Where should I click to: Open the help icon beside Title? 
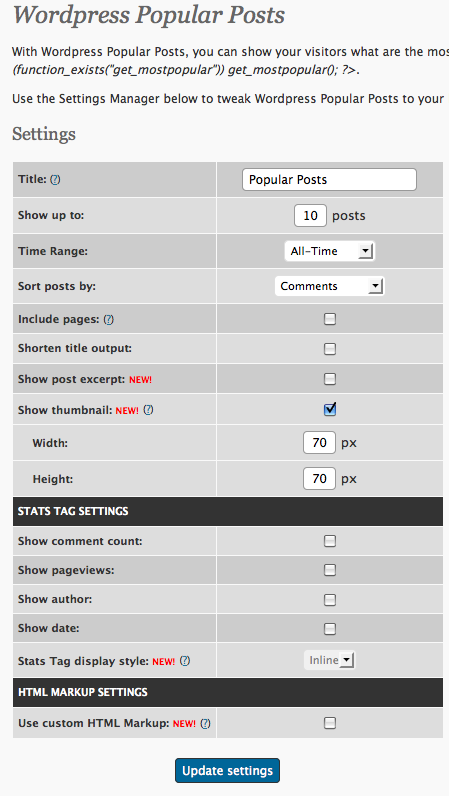55,179
